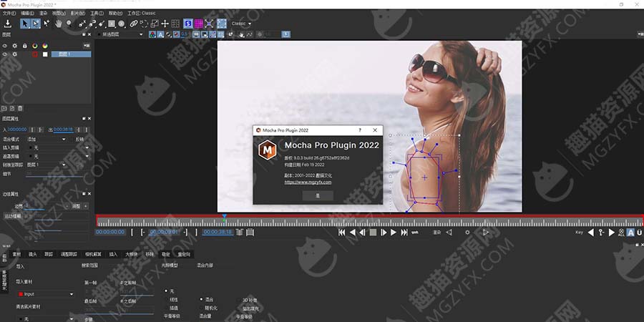Open the Input clip dropdown
This screenshot has width=644, height=322.
tap(46, 294)
